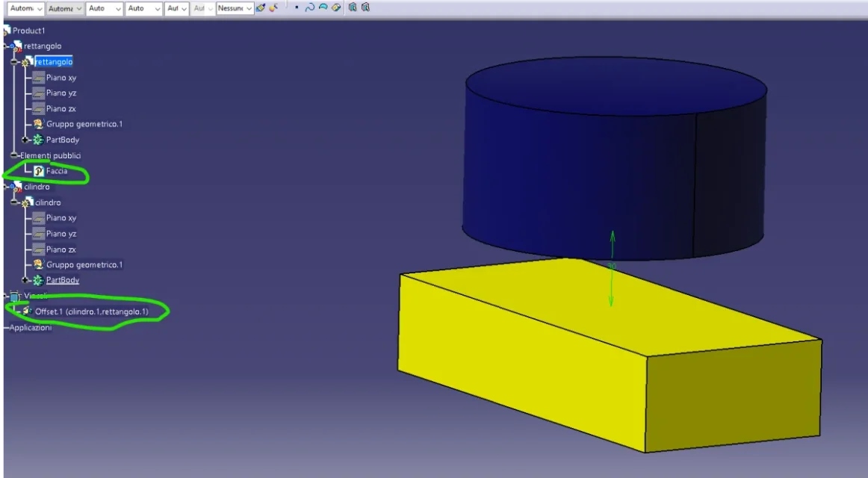The height and width of the screenshot is (478, 868).
Task: Open the second greyed 'Automa' dropdown
Action: pos(64,8)
